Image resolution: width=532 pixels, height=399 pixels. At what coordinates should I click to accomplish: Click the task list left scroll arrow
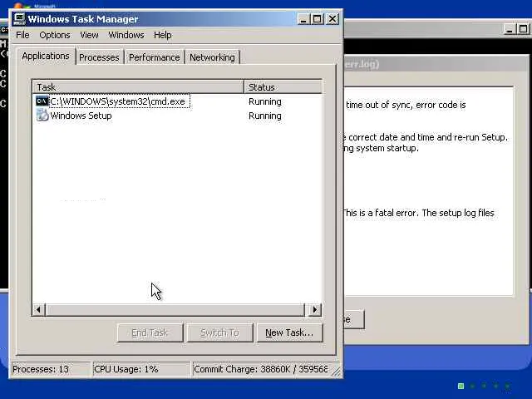[38, 309]
